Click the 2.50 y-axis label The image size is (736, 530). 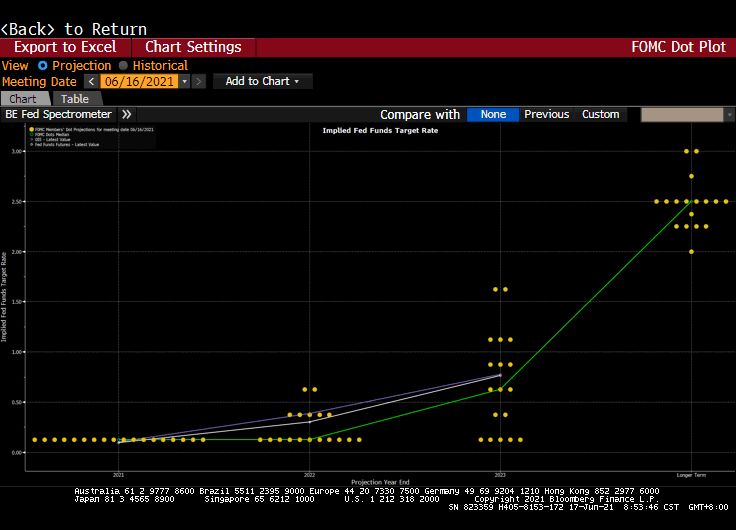[x=17, y=201]
